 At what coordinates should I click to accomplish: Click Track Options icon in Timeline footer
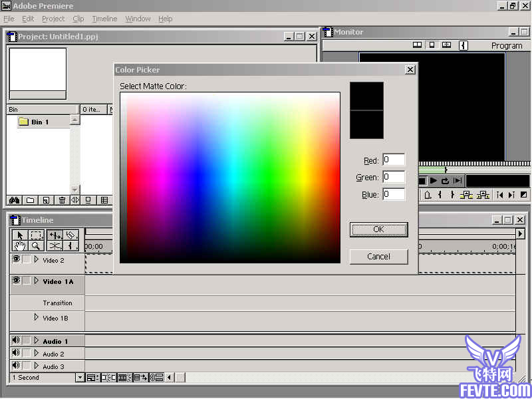pyautogui.click(x=92, y=377)
